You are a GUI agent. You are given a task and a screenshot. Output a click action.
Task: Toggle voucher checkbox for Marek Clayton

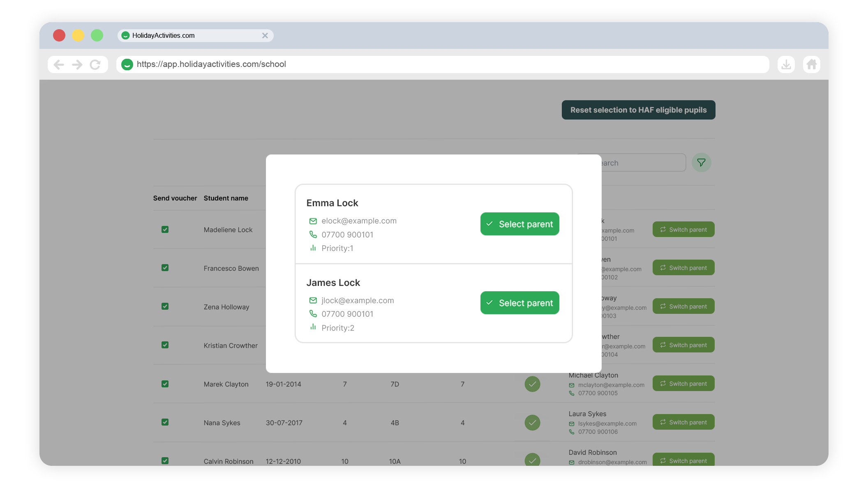click(165, 384)
